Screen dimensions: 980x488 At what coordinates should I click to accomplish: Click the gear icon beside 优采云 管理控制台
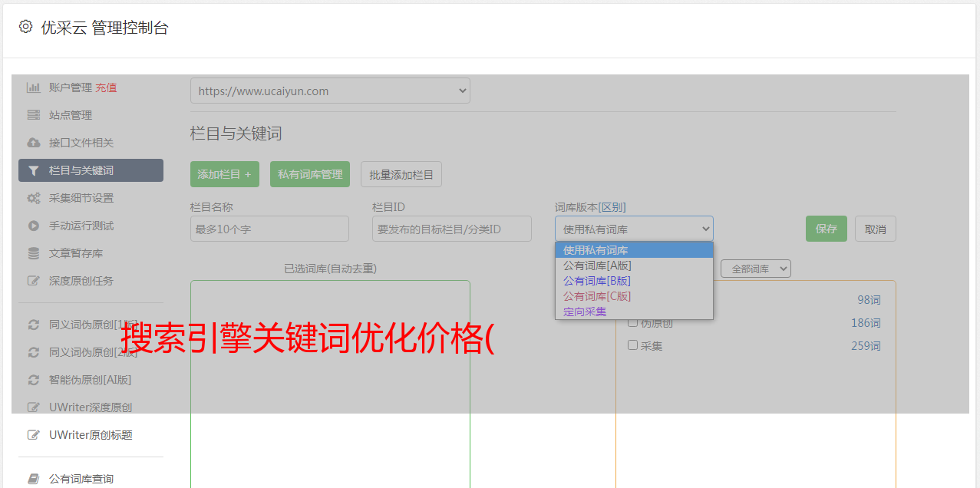25,27
